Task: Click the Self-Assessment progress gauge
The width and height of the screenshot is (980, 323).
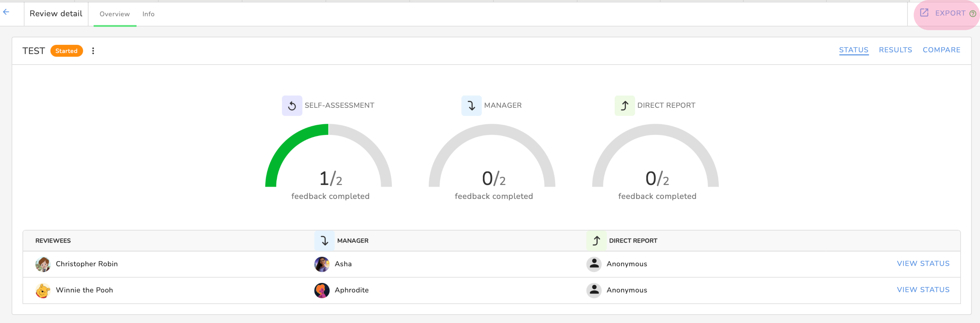Action: 328,160
